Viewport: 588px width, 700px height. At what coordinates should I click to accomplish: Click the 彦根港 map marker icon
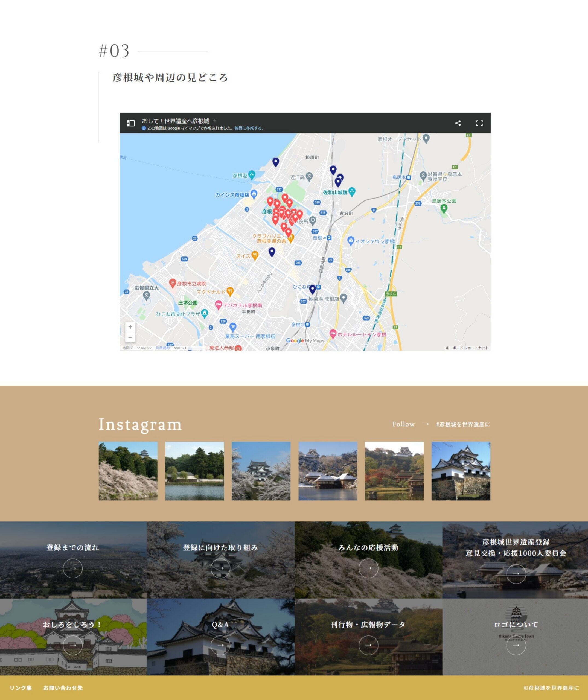click(252, 174)
